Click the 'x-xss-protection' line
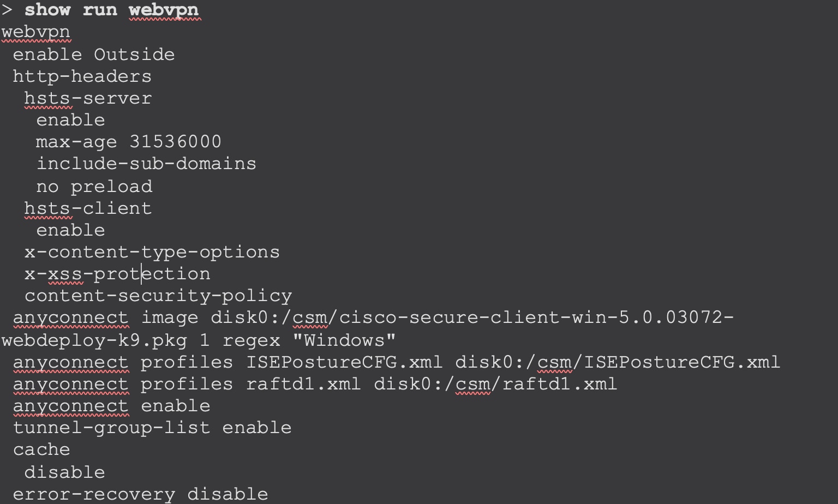This screenshot has height=504, width=838. click(x=117, y=274)
